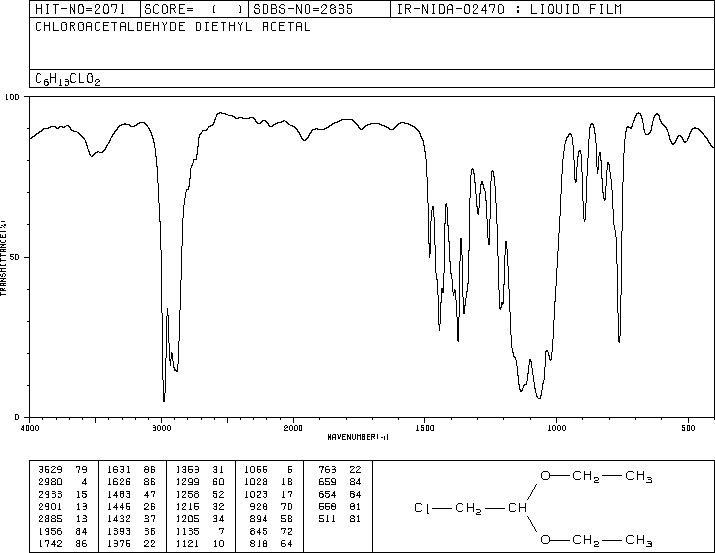Click the 4000 wavenumber axis label
The image size is (715, 553).
(30, 428)
